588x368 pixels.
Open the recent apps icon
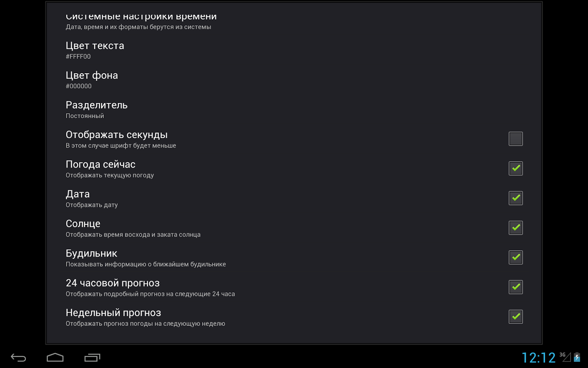[92, 358]
